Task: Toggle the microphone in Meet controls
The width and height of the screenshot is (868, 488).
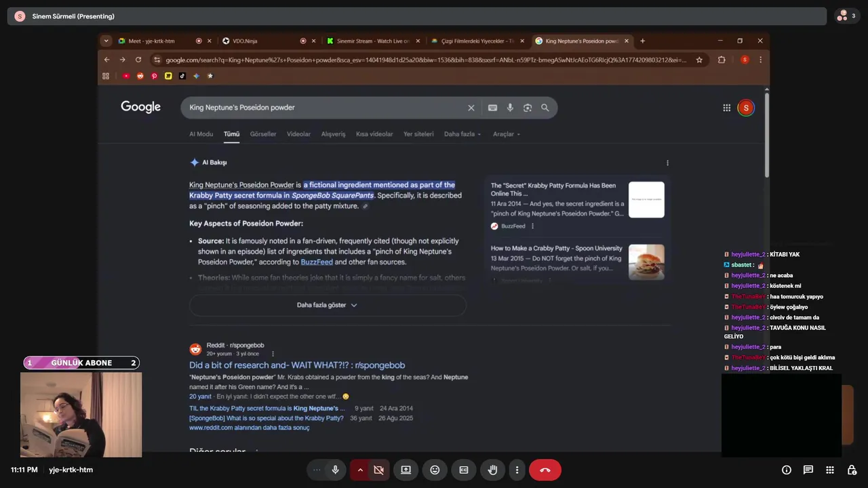Action: (x=335, y=470)
